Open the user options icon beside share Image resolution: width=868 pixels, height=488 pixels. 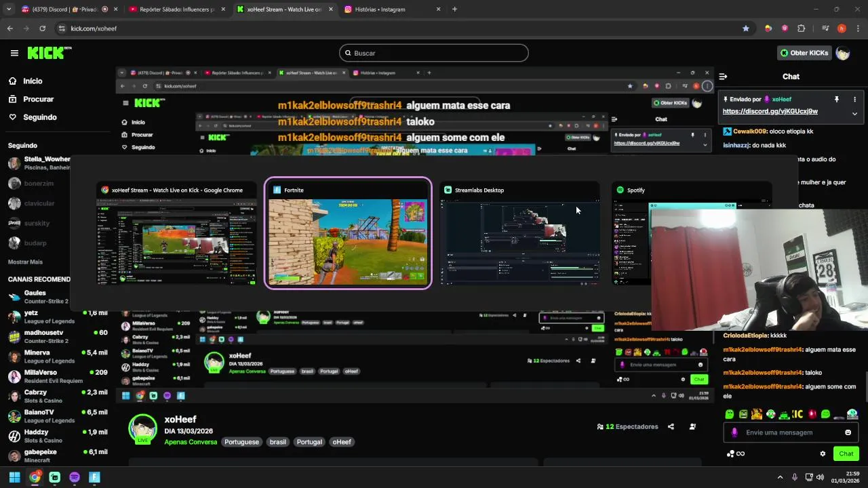[x=692, y=426]
